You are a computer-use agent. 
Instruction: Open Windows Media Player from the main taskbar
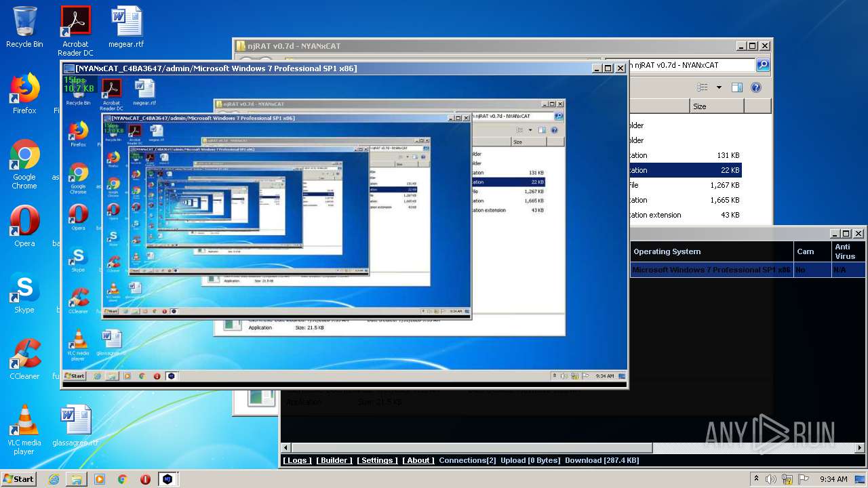[x=100, y=479]
